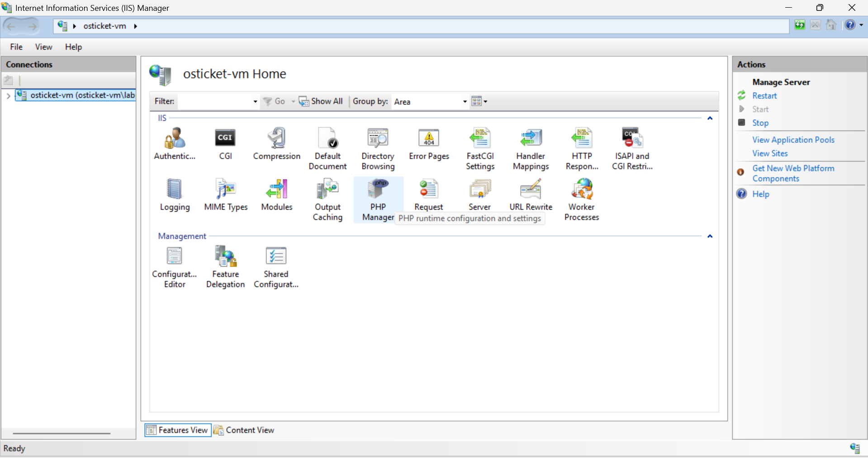Switch to the Features View tab
The height and width of the screenshot is (458, 868).
(x=178, y=430)
